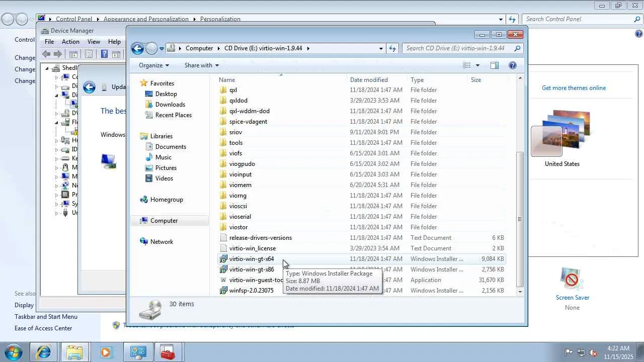This screenshot has width=644, height=362.
Task: Open the File menu in Device Manager
Action: click(x=49, y=42)
